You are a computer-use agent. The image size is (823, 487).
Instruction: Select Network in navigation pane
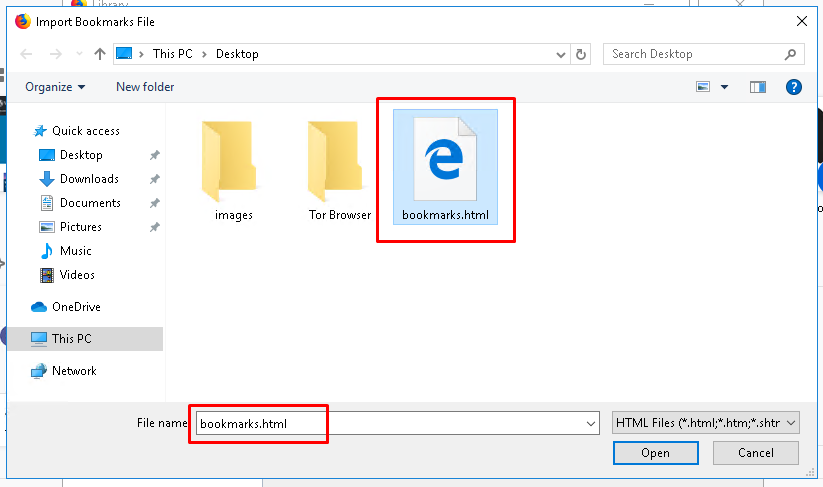tap(73, 371)
